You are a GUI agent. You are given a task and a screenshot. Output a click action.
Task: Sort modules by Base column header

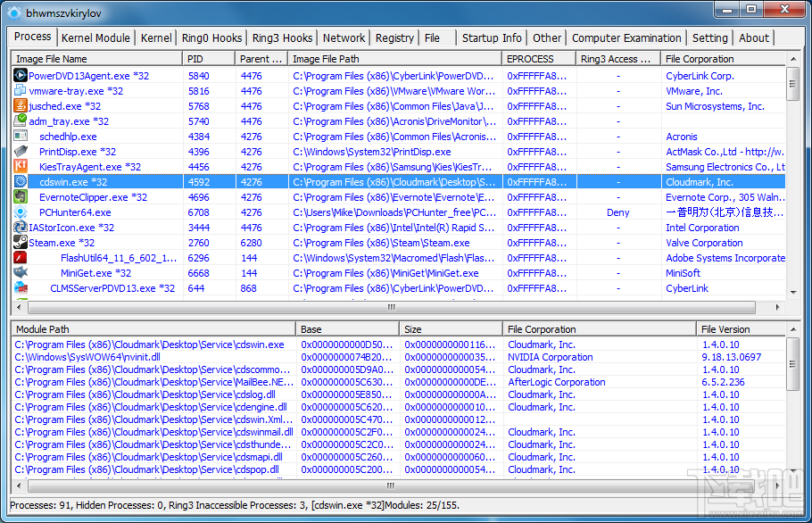[347, 328]
